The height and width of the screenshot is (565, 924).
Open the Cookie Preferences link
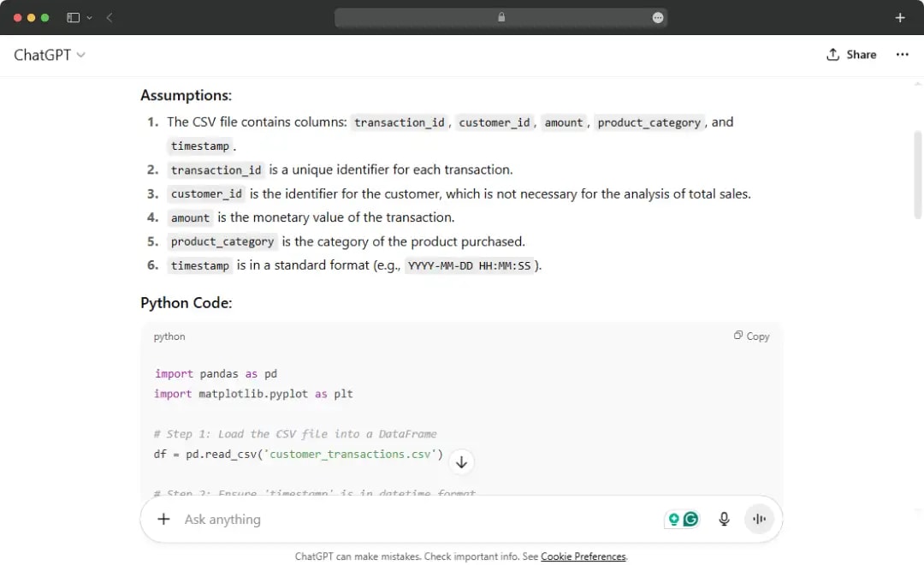(583, 556)
